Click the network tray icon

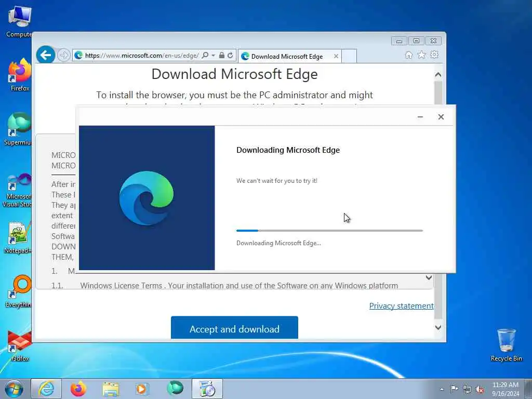pyautogui.click(x=467, y=389)
